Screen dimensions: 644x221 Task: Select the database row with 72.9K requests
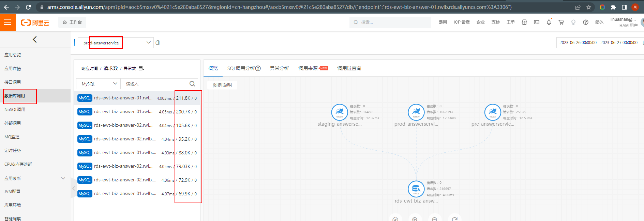click(137, 180)
